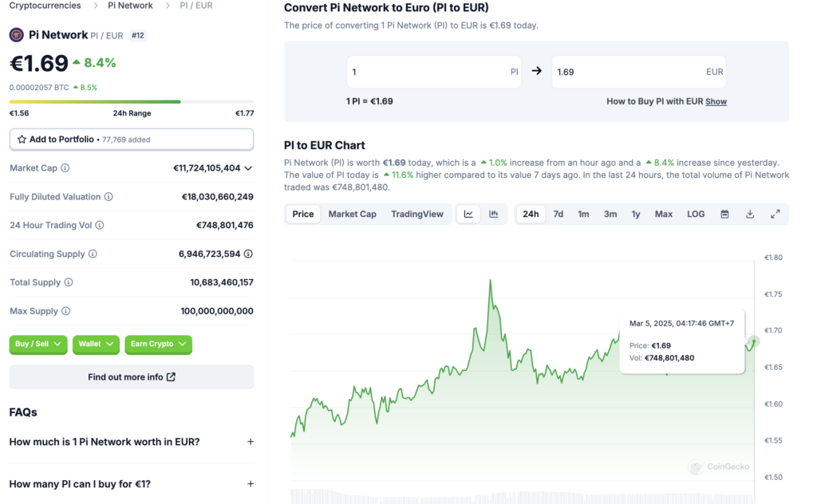Click Add to Portfolio button
Screen dimensions: 817x504
tap(132, 140)
